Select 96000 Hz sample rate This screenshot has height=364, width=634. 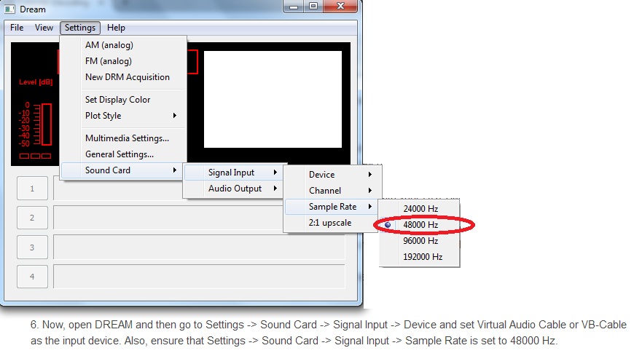pyautogui.click(x=419, y=241)
